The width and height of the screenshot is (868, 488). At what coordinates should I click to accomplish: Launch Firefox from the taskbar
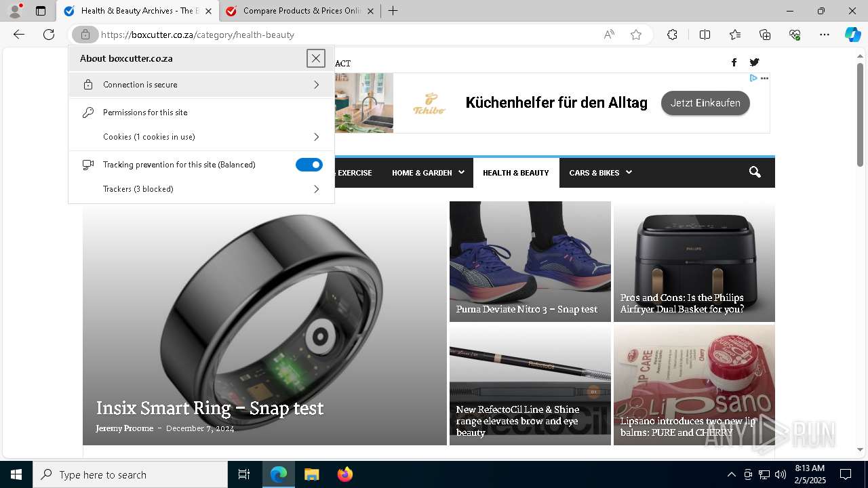[x=344, y=474]
